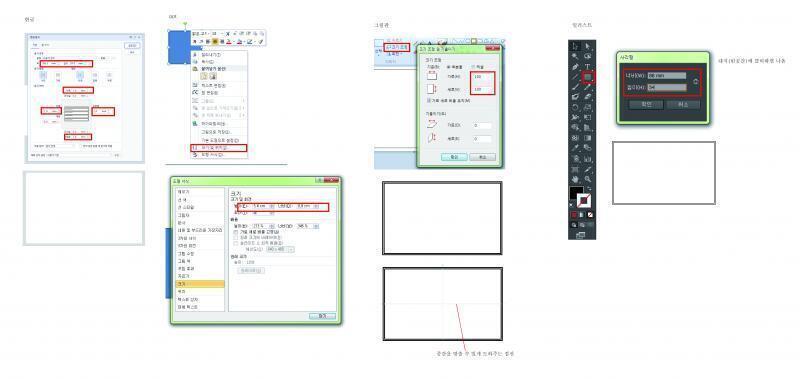
Task: Select the Zoom magnifier tool
Action: [588, 179]
